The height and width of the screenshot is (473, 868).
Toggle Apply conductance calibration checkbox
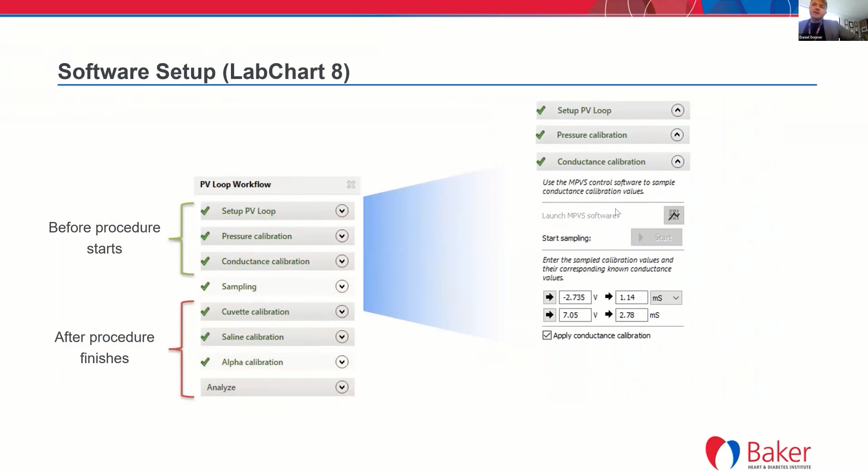pyautogui.click(x=547, y=335)
